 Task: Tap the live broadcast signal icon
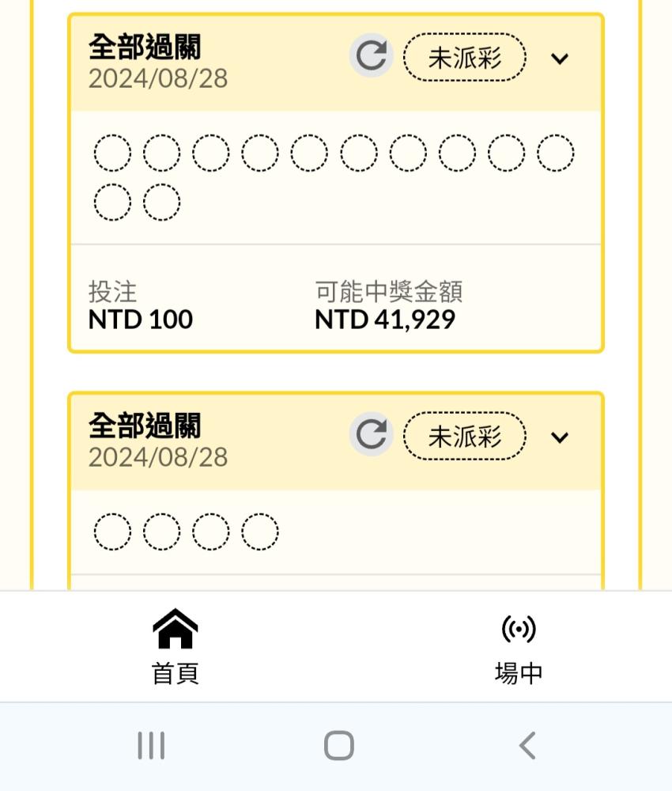[519, 629]
